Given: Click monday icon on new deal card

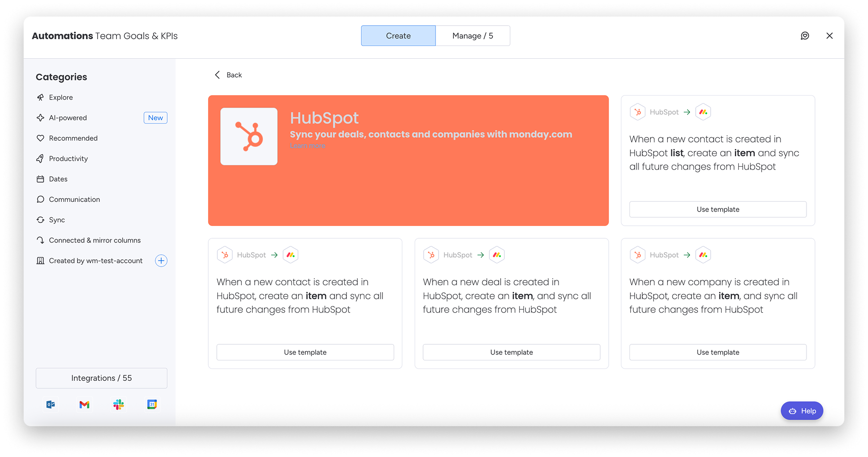Looking at the screenshot, I should click(x=497, y=255).
